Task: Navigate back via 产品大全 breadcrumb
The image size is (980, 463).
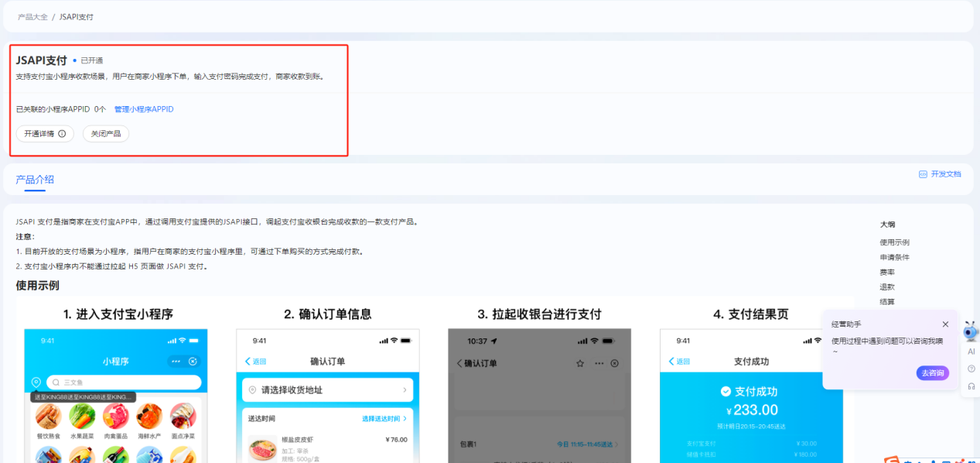Action: [32, 16]
